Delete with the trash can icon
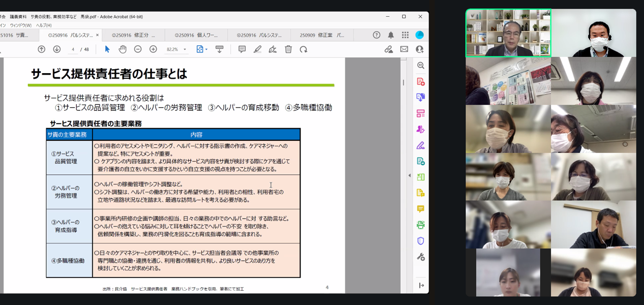This screenshot has width=644, height=305. [288, 49]
